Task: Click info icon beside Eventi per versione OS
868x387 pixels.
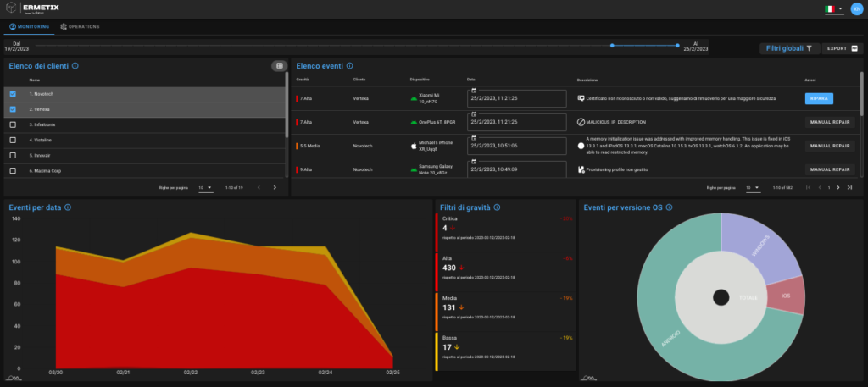Action: point(675,207)
